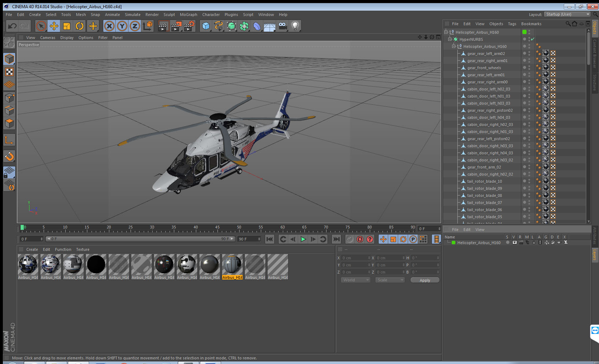The height and width of the screenshot is (364, 599).
Task: Open the Array modeling objects icon
Action: (244, 26)
